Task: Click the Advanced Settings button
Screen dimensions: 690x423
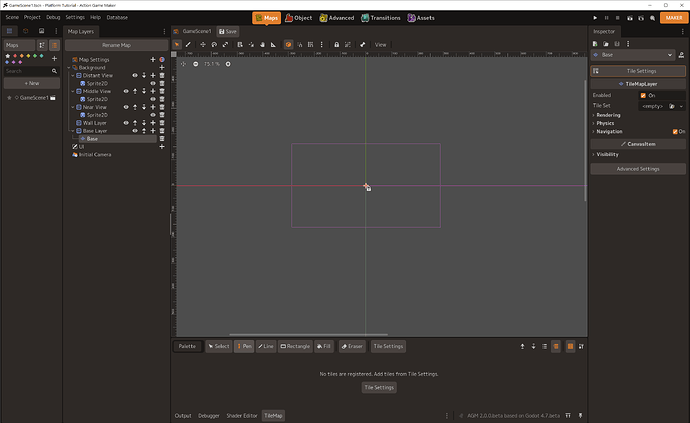Action: [638, 169]
